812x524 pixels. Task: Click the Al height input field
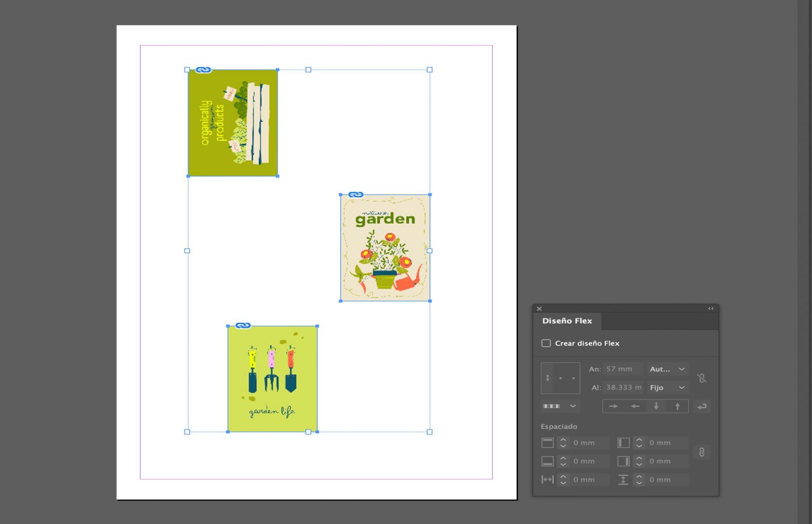pyautogui.click(x=623, y=387)
